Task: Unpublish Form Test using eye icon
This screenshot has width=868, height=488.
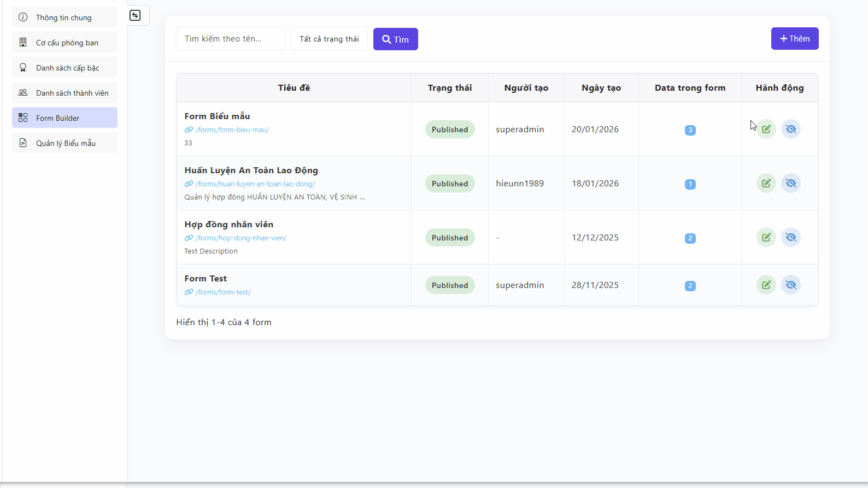Action: pyautogui.click(x=790, y=285)
